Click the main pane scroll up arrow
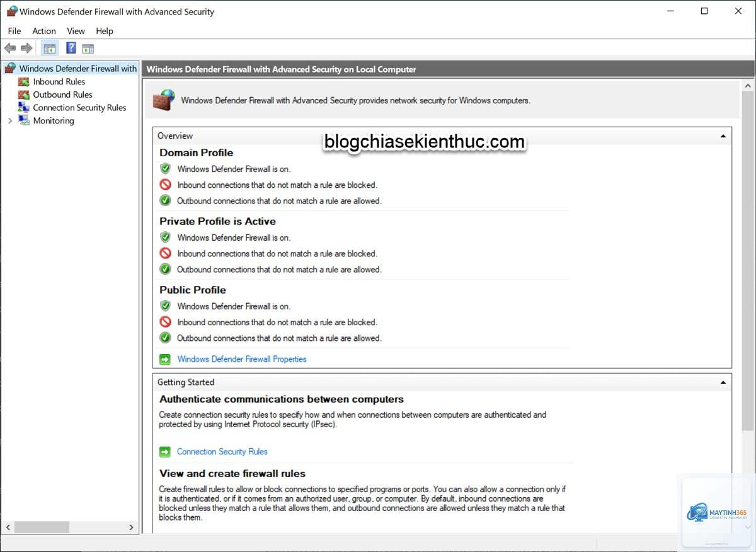 tap(748, 86)
